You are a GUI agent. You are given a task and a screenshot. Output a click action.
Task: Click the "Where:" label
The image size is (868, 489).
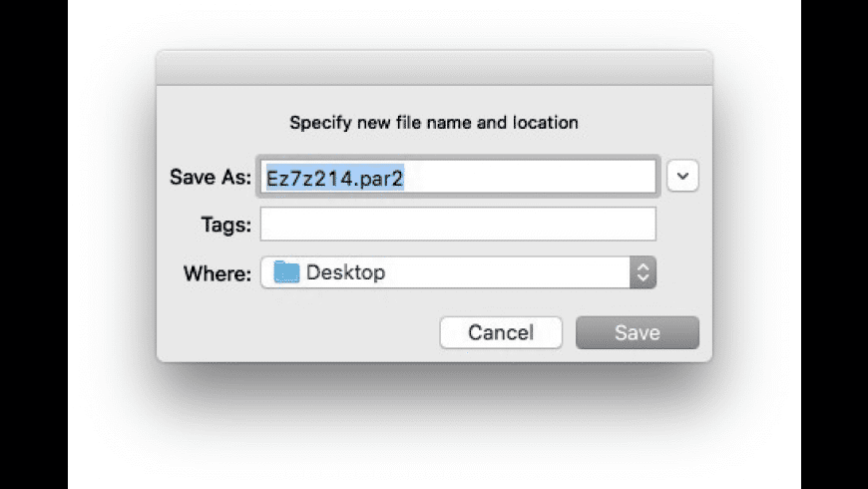point(217,272)
